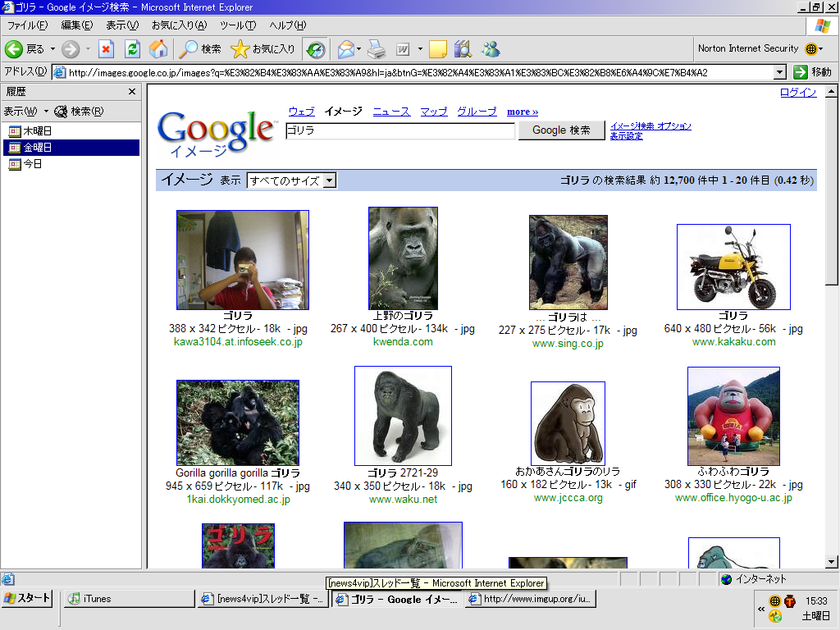Close the 履歴 history pane
The width and height of the screenshot is (840, 630).
click(132, 92)
